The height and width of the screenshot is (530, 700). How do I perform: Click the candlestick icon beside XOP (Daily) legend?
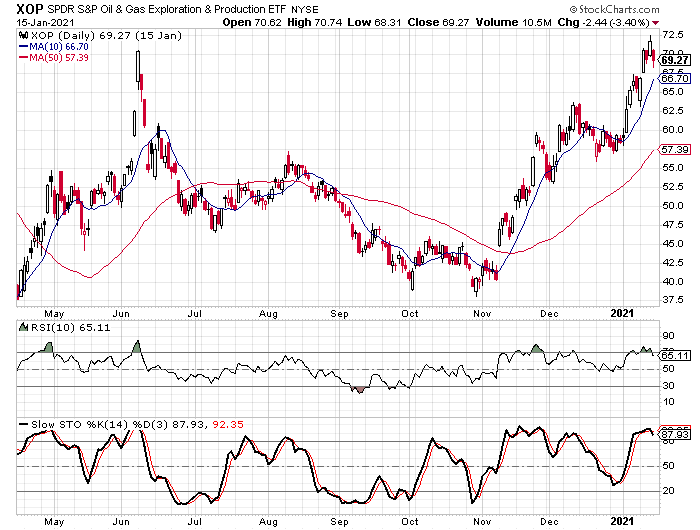24,36
